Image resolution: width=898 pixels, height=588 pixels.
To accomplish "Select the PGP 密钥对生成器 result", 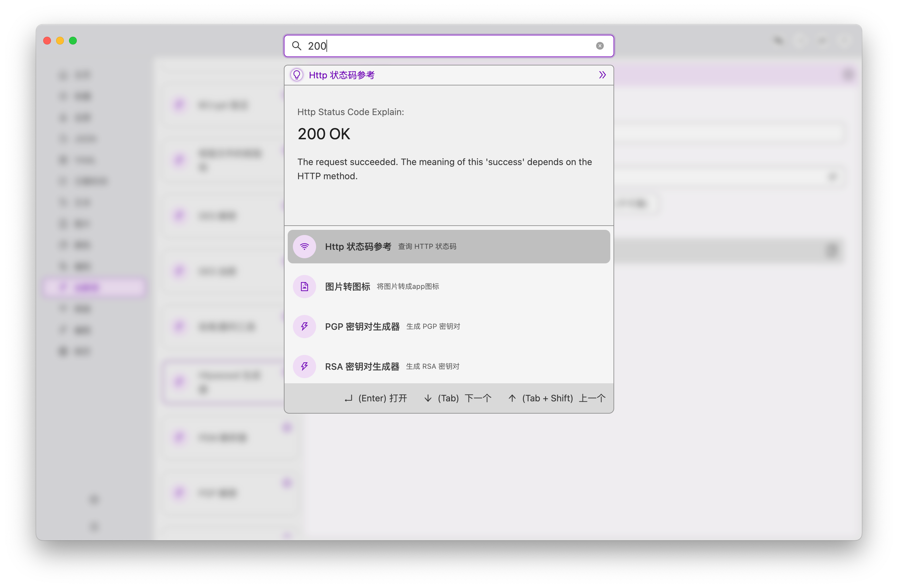I will [449, 326].
